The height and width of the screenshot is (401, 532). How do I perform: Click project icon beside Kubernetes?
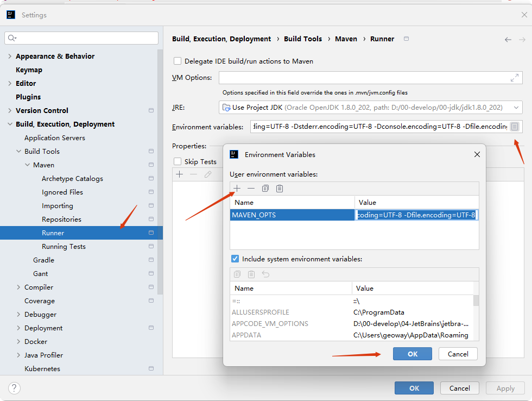point(151,368)
